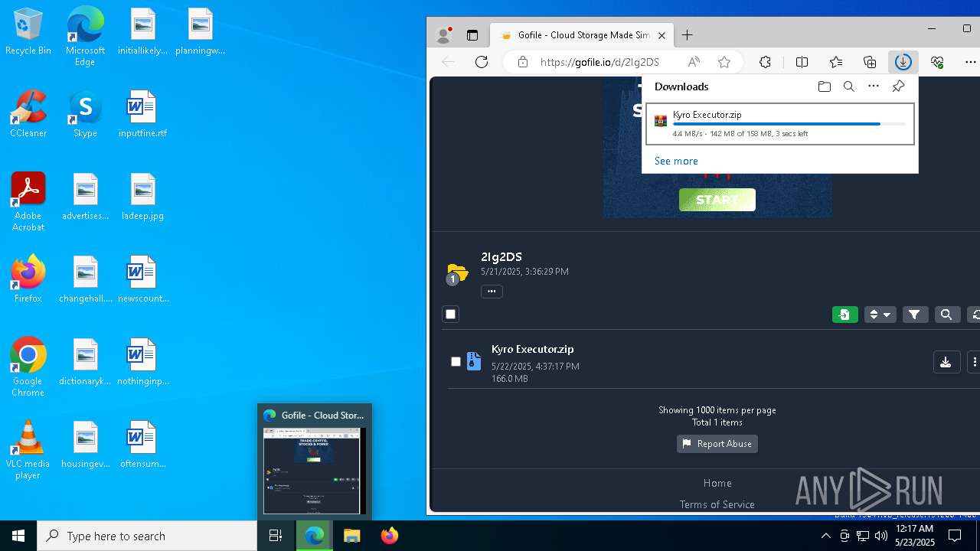980x551 pixels.
Task: Click site info lock icon
Action: coord(523,62)
